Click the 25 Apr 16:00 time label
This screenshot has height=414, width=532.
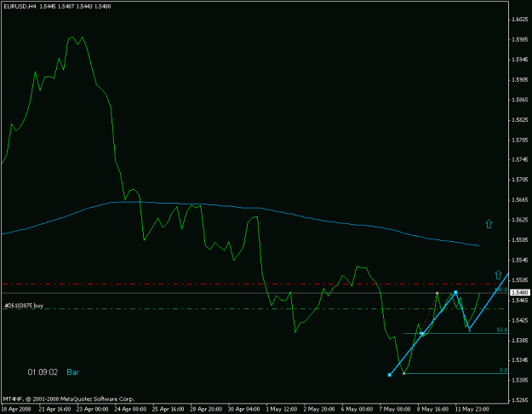coord(169,409)
